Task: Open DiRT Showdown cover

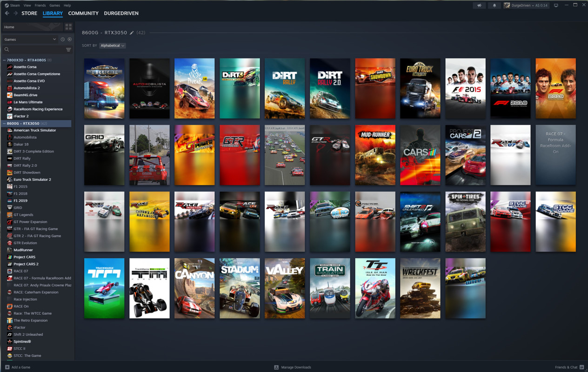Action: (x=375, y=88)
